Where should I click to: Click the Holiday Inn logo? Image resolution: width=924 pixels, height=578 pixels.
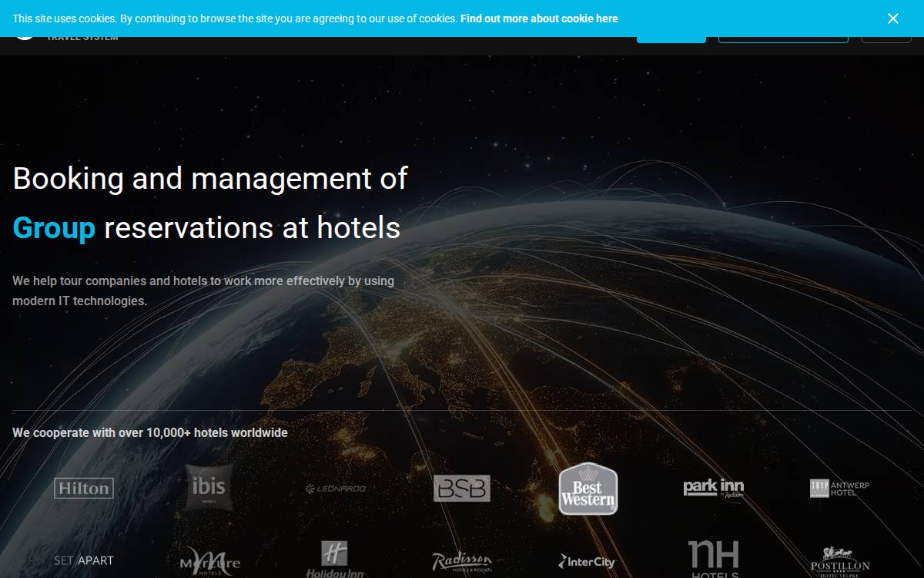tap(335, 560)
